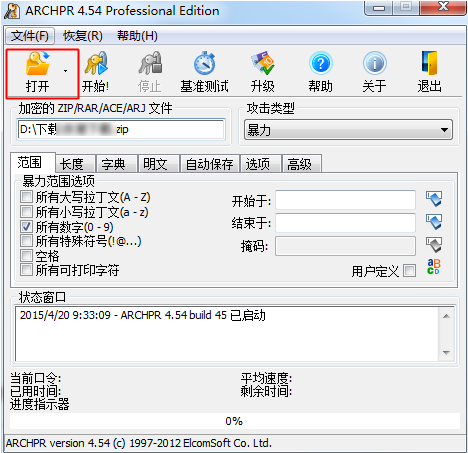Switch to the 自动保存 tab
This screenshot has width=468, height=453.
(x=210, y=164)
